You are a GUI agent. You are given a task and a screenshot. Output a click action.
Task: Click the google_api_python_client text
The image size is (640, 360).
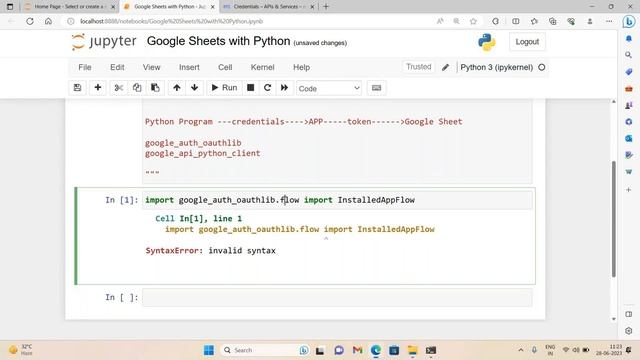tap(202, 153)
